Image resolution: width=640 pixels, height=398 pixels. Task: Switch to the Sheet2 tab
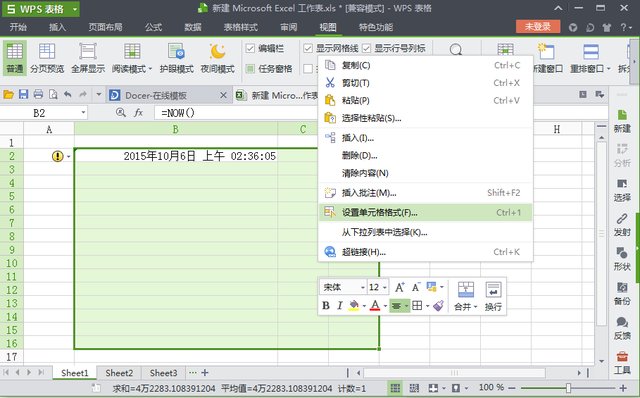[119, 373]
